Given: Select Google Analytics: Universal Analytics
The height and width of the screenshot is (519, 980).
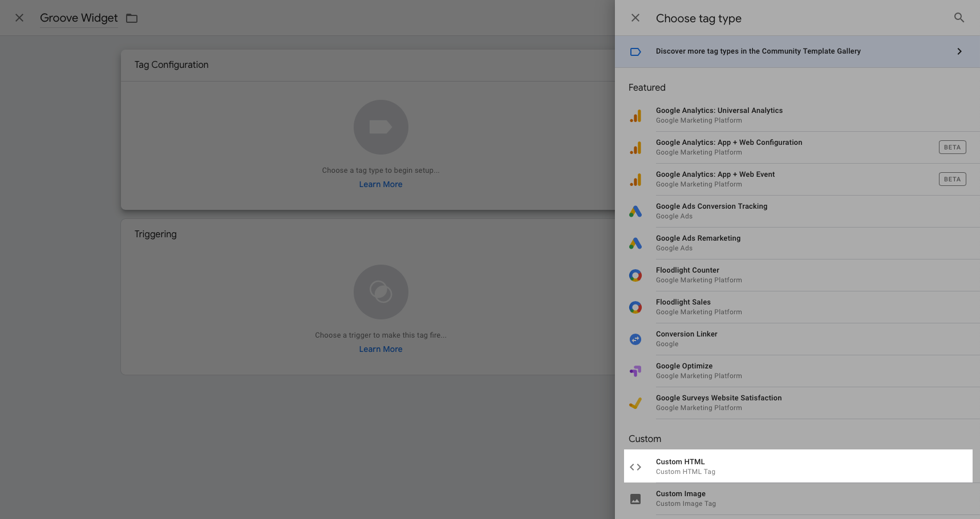Looking at the screenshot, I should (797, 116).
